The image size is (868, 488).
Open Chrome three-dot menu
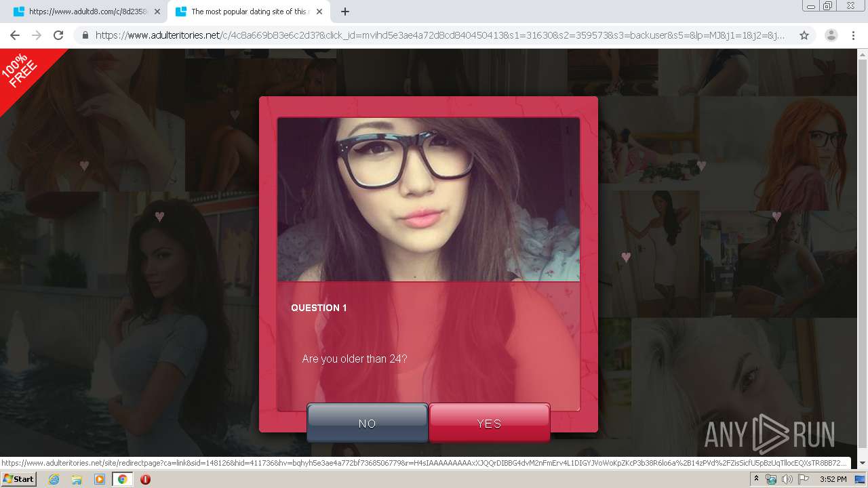[854, 35]
